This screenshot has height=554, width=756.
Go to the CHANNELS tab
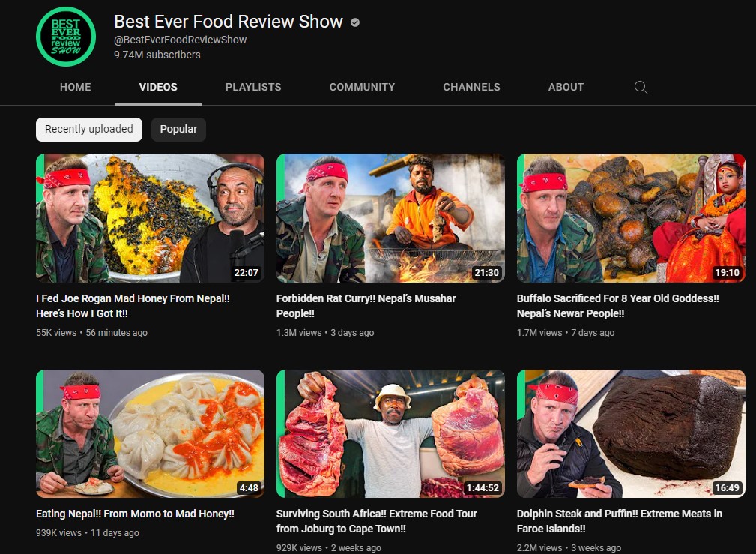point(471,88)
